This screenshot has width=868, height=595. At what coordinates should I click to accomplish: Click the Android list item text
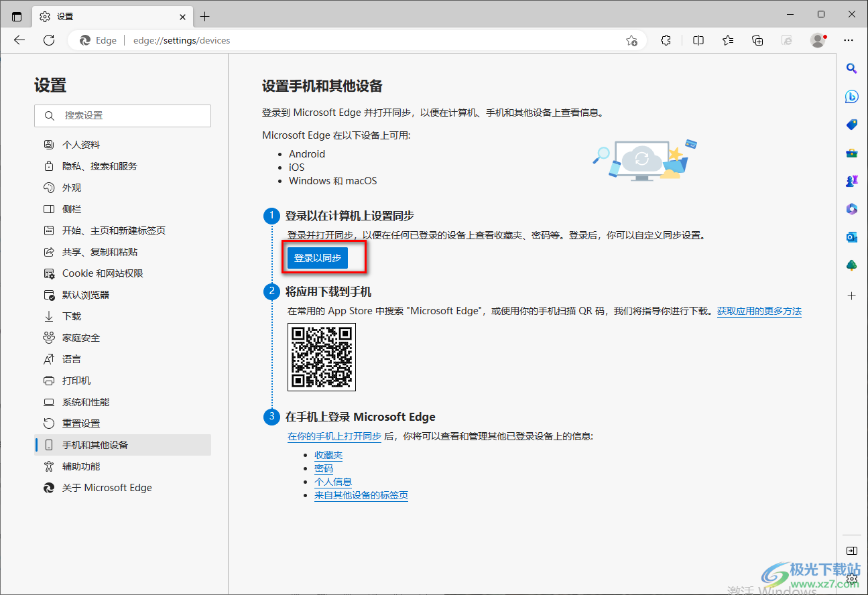pos(307,154)
